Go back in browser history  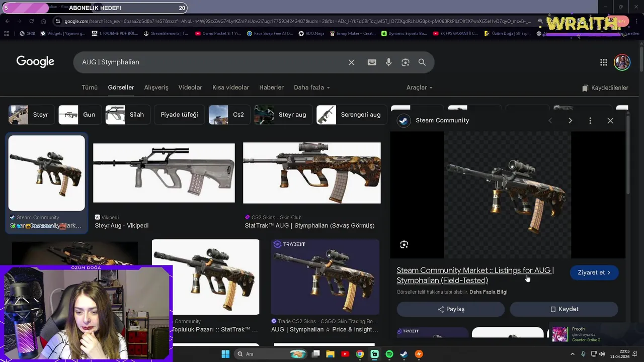click(7, 21)
